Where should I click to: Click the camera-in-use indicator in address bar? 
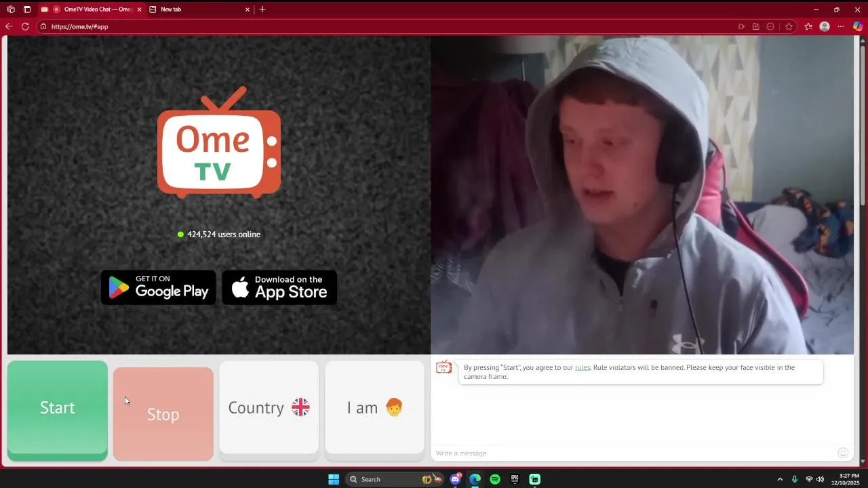(741, 26)
